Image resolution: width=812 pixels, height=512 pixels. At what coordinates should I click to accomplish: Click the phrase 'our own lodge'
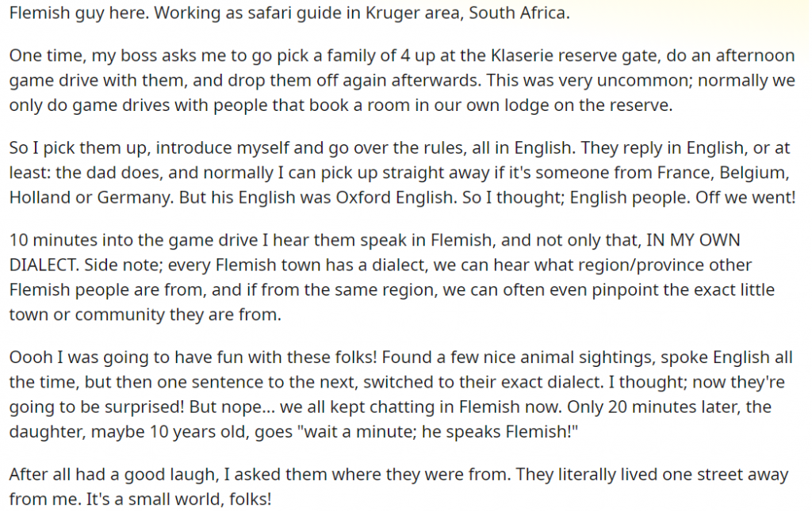click(488, 105)
